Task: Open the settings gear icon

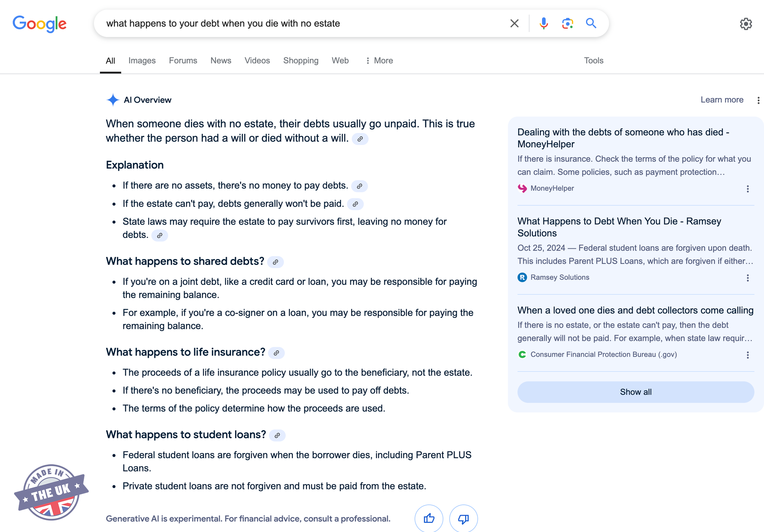Action: pyautogui.click(x=746, y=24)
